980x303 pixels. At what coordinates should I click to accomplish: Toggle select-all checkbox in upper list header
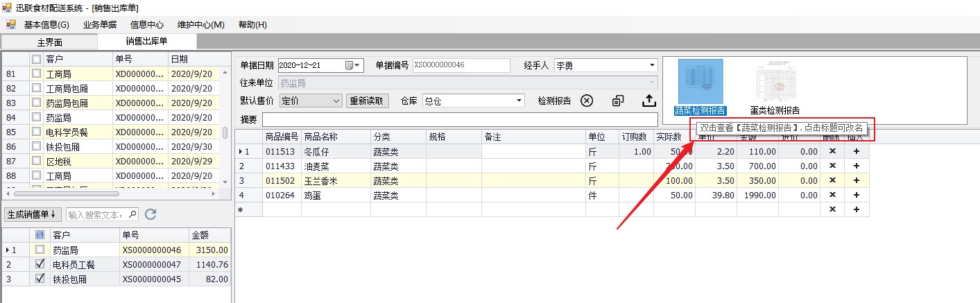pyautogui.click(x=36, y=60)
